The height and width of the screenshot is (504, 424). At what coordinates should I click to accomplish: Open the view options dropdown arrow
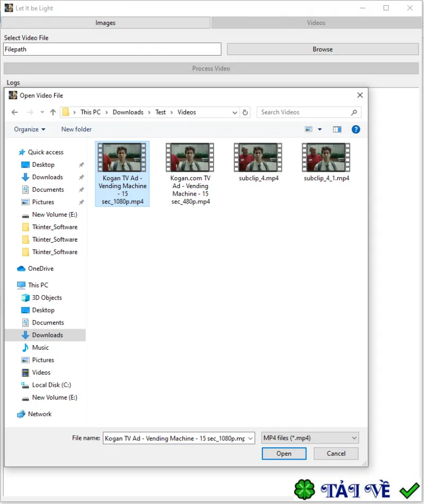[320, 129]
